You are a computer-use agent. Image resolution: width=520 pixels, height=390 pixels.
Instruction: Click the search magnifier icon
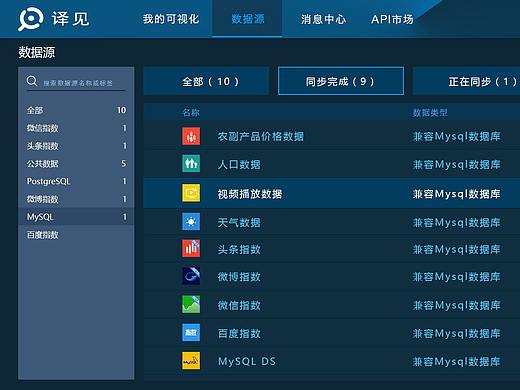click(x=32, y=81)
